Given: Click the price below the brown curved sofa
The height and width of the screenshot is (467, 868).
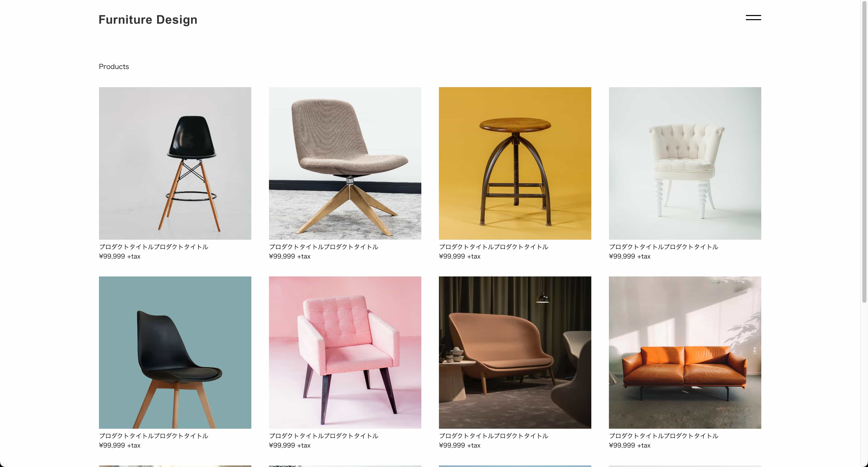Looking at the screenshot, I should point(460,446).
